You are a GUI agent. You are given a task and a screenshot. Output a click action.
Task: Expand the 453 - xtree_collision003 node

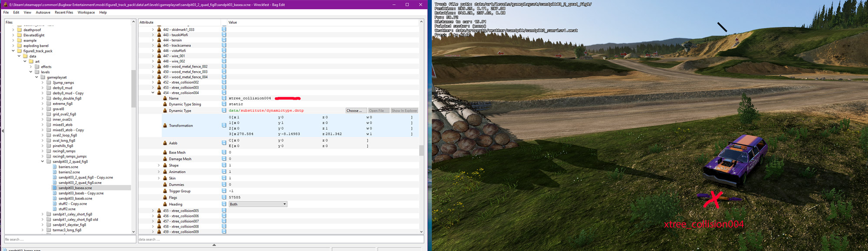click(x=153, y=88)
